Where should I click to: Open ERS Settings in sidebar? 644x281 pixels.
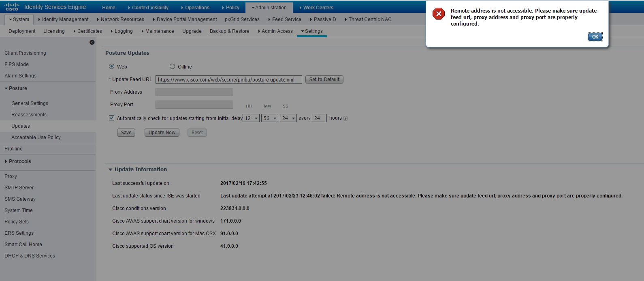point(19,233)
